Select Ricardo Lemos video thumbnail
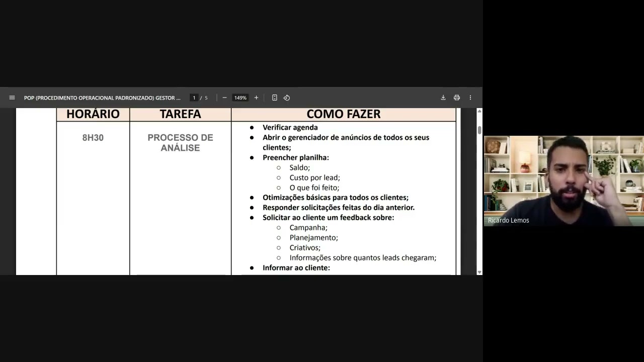 [x=563, y=181]
